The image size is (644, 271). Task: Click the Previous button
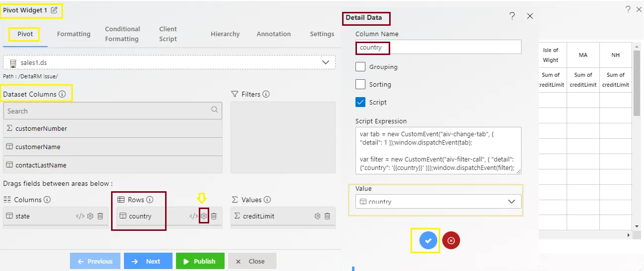point(95,261)
